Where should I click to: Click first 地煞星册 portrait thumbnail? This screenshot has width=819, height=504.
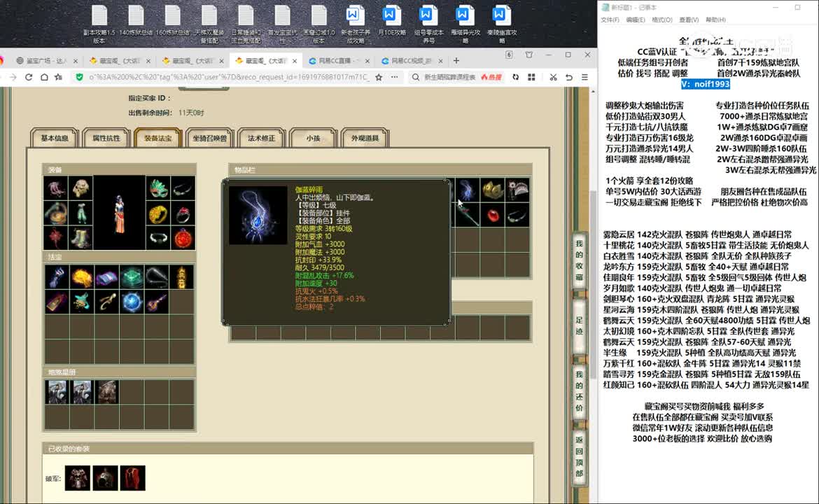pyautogui.click(x=57, y=392)
